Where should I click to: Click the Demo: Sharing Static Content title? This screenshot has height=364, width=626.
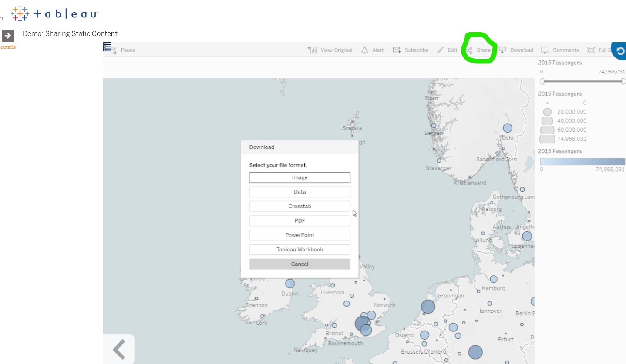[x=70, y=33]
